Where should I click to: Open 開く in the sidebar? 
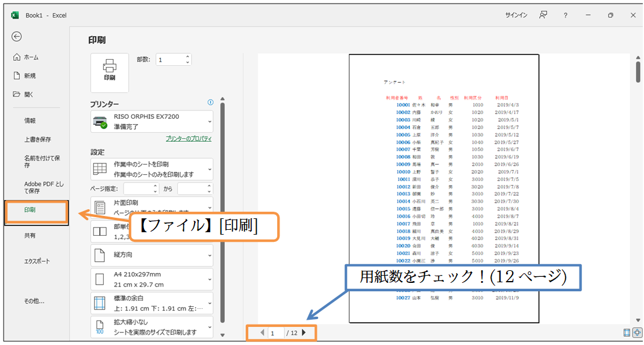click(x=29, y=94)
